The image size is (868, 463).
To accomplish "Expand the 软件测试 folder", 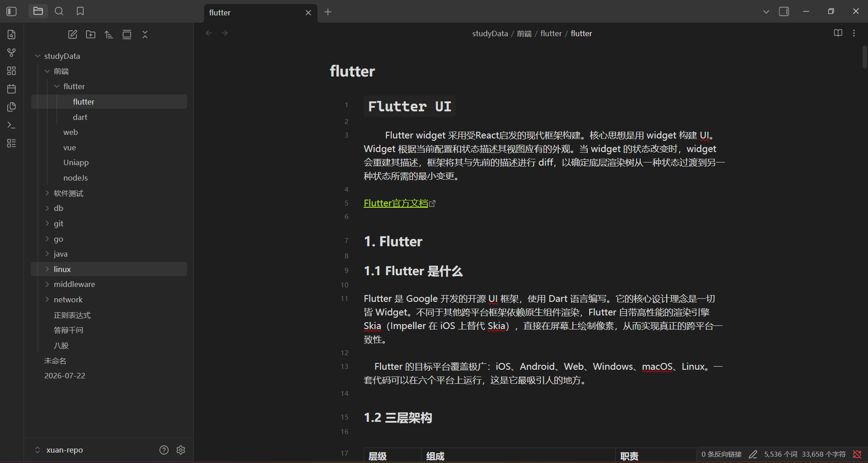I will 47,193.
